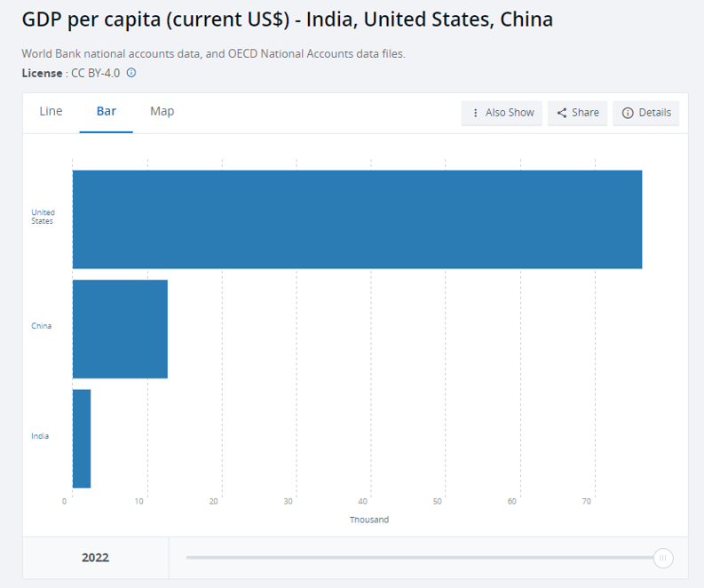Open the Map view tab
The image size is (704, 588).
pyautogui.click(x=162, y=112)
